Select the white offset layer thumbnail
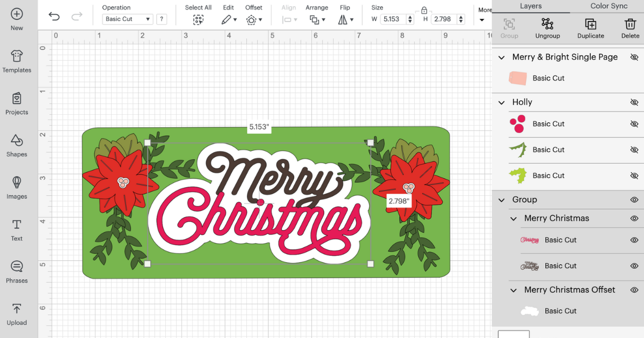Screen dimensions: 644x338 coord(530,311)
